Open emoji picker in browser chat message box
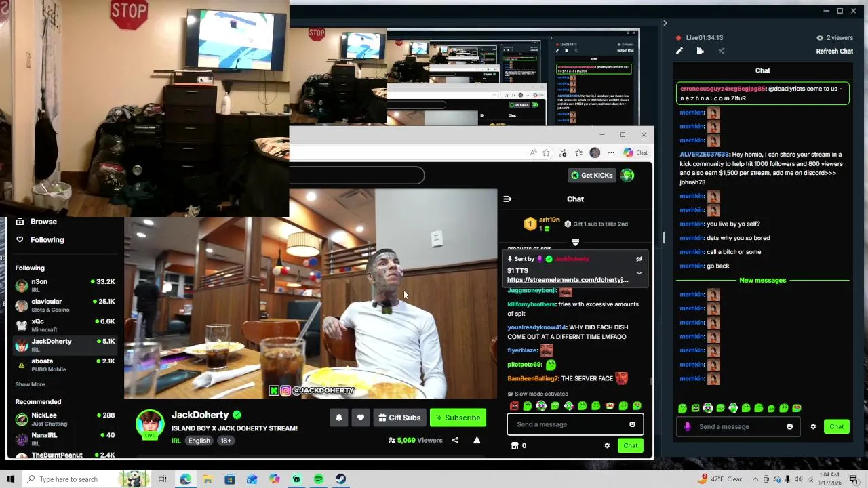Viewport: 868px width, 488px height. pos(632,424)
